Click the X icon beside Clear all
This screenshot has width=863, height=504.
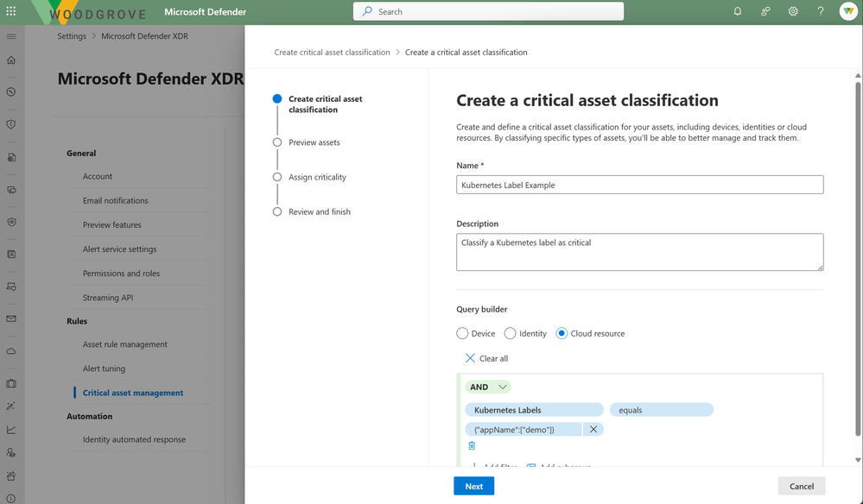(470, 358)
